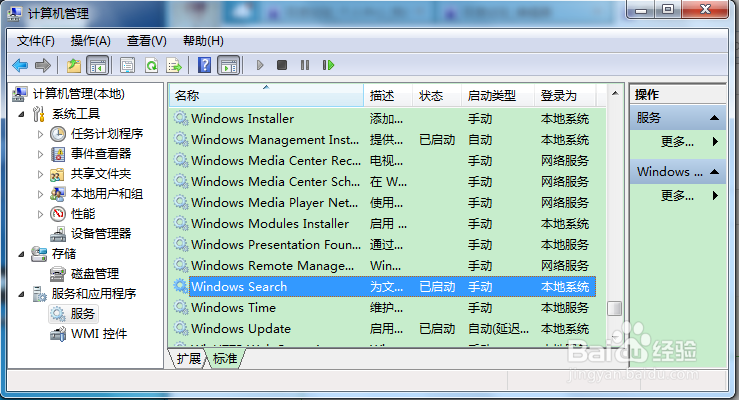Collapse the 服务和应用程序 node
The width and height of the screenshot is (739, 400).
tap(21, 294)
